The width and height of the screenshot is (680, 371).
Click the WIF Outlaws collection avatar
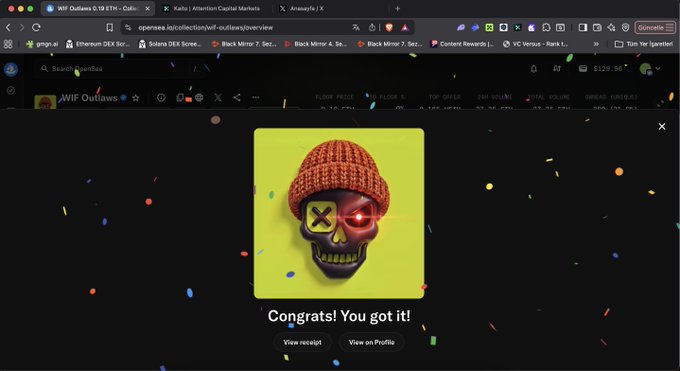pos(45,102)
